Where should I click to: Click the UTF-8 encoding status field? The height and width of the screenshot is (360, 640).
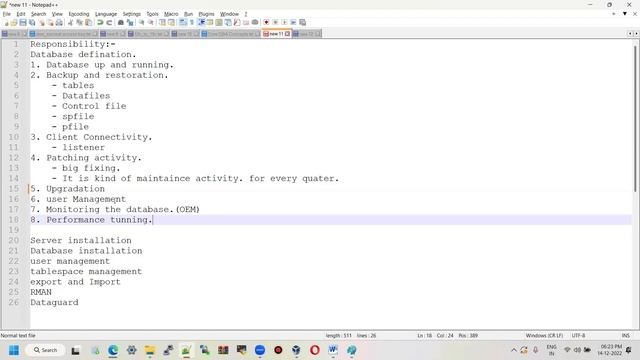(578, 336)
